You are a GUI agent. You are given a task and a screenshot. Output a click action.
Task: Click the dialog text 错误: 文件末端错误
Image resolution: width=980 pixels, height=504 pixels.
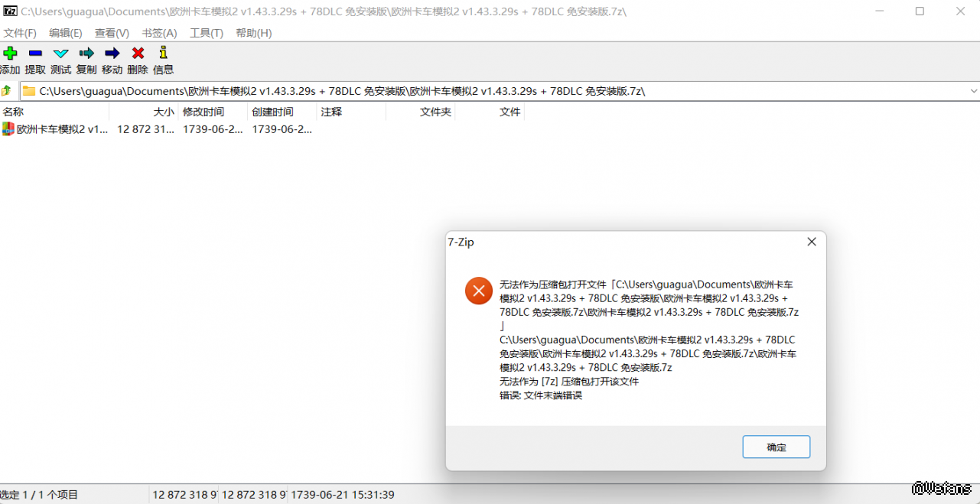point(541,395)
